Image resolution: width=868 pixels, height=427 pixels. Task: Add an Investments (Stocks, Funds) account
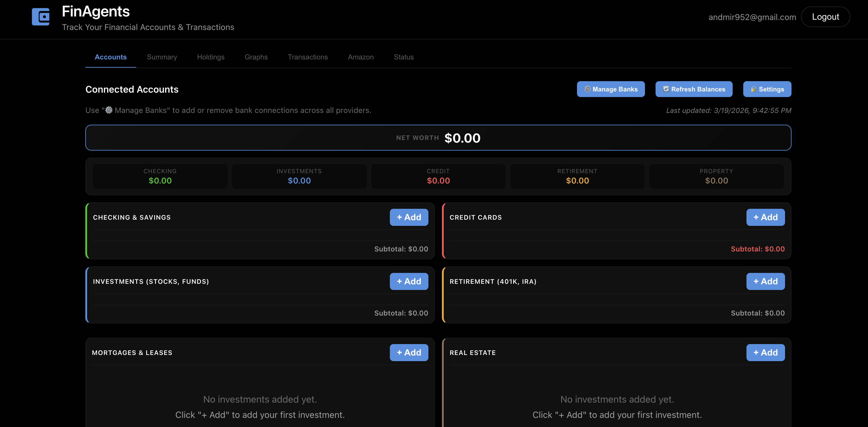409,281
